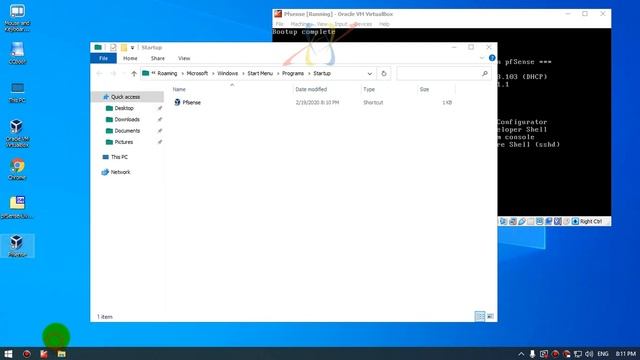Viewport: 640px width, 360px height.
Task: Show hidden system tray icons
Action: pyautogui.click(x=521, y=353)
